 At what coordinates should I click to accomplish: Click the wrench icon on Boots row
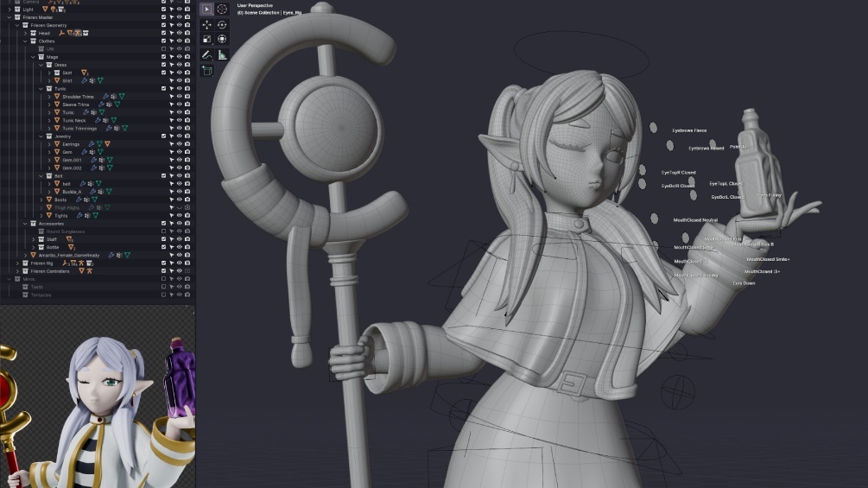click(79, 200)
